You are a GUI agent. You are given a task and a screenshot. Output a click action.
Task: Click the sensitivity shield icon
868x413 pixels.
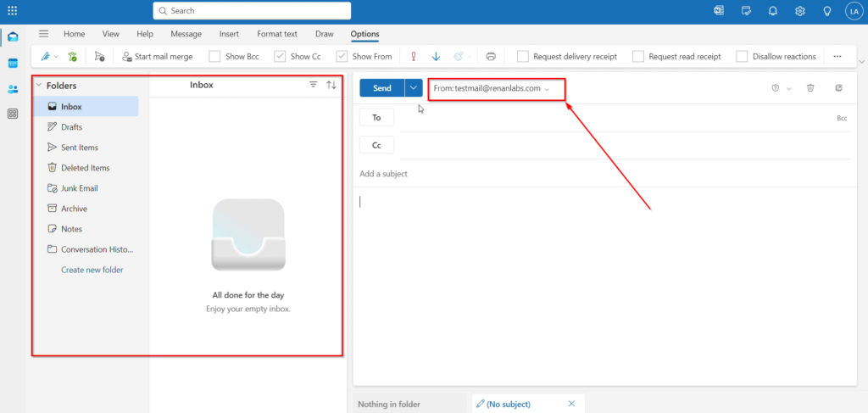(x=776, y=88)
